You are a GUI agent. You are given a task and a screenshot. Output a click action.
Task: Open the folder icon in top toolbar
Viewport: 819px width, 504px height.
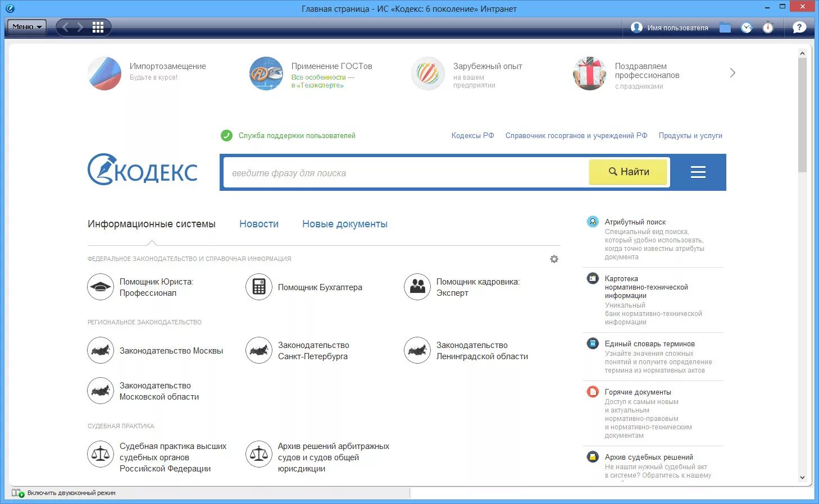[x=725, y=28]
